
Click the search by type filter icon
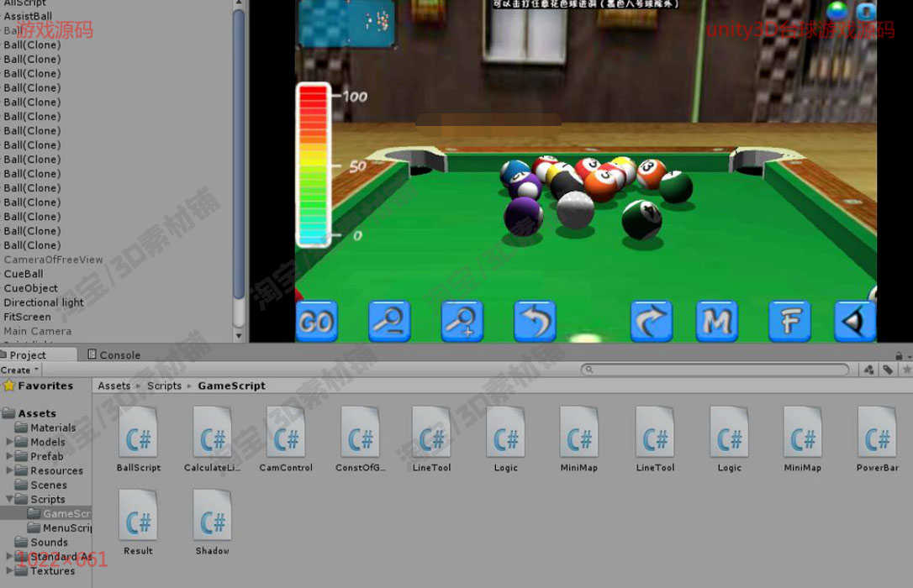pos(868,370)
